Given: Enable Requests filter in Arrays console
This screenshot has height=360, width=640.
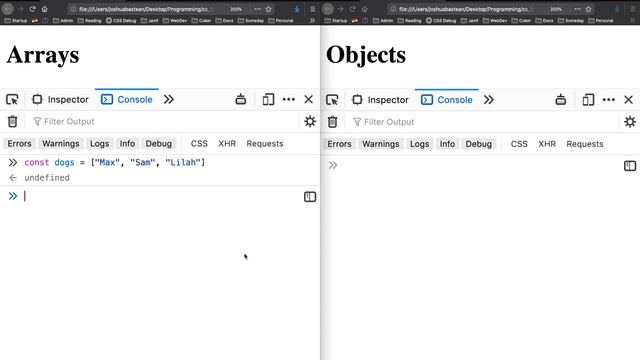Looking at the screenshot, I should click(x=265, y=144).
